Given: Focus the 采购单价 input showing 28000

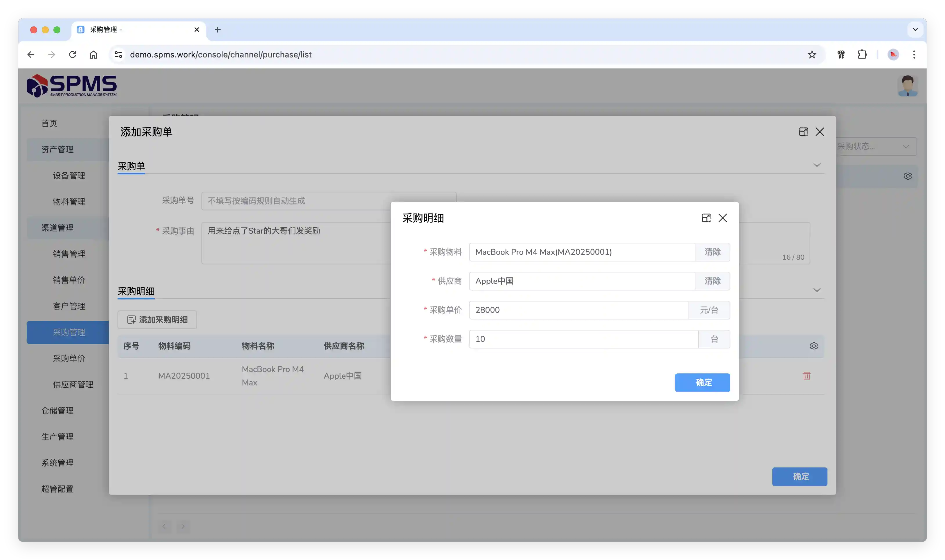Looking at the screenshot, I should [x=578, y=310].
